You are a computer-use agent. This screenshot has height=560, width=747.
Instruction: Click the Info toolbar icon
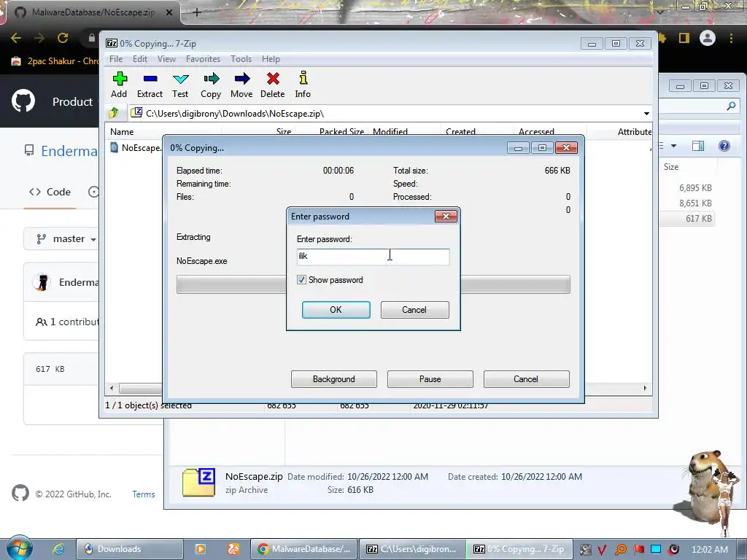point(303,78)
